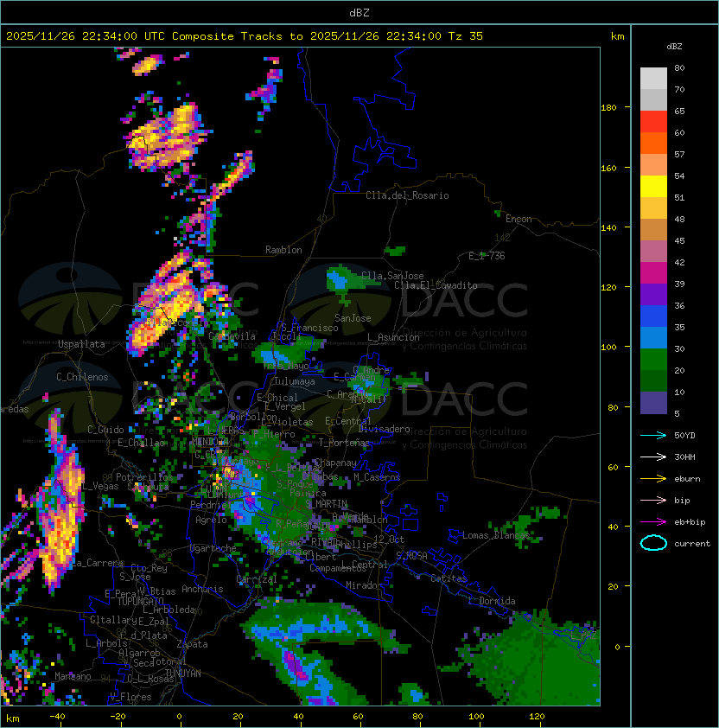Viewport: 719px width, 728px height.
Task: Select the purple swatch below 39 dBZ
Action: [x=653, y=295]
